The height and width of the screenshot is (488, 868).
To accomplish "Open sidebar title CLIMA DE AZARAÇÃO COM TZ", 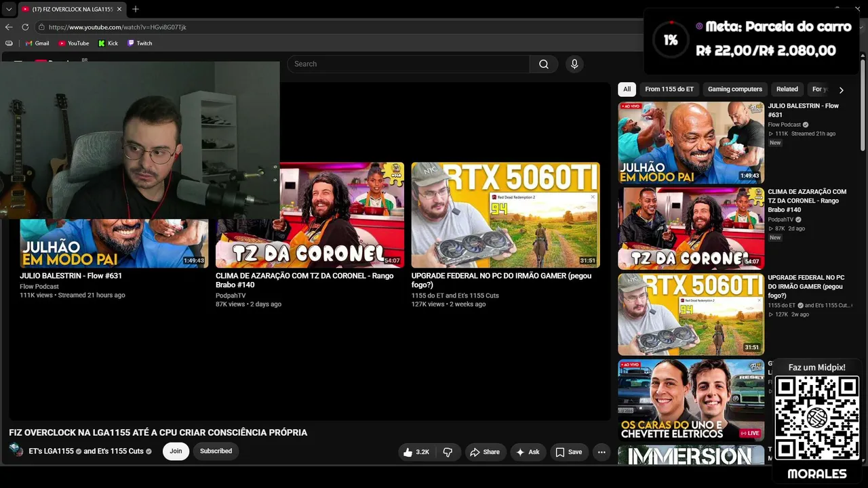I will [x=807, y=201].
